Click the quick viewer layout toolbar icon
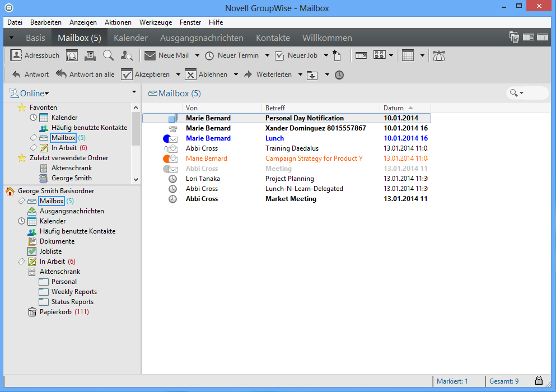Screen dimensions: 556x392 361,55
